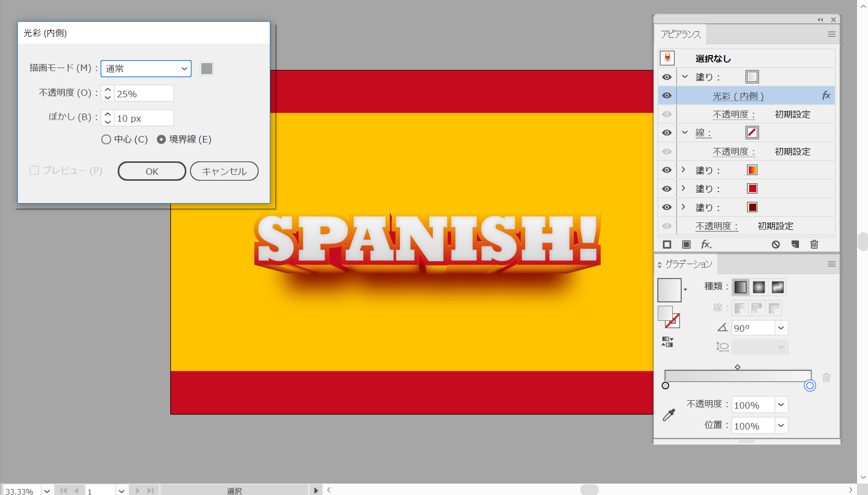Viewport: 868px width, 495px height.
Task: Open the 描画モード dropdown
Action: coord(146,69)
